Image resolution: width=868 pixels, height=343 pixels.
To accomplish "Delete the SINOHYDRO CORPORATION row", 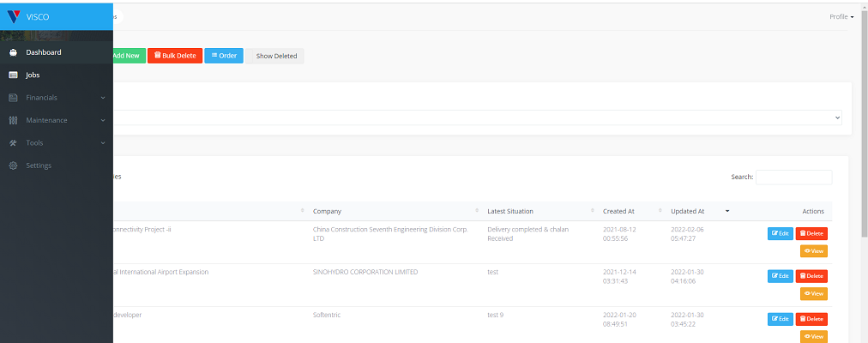I will tap(811, 275).
